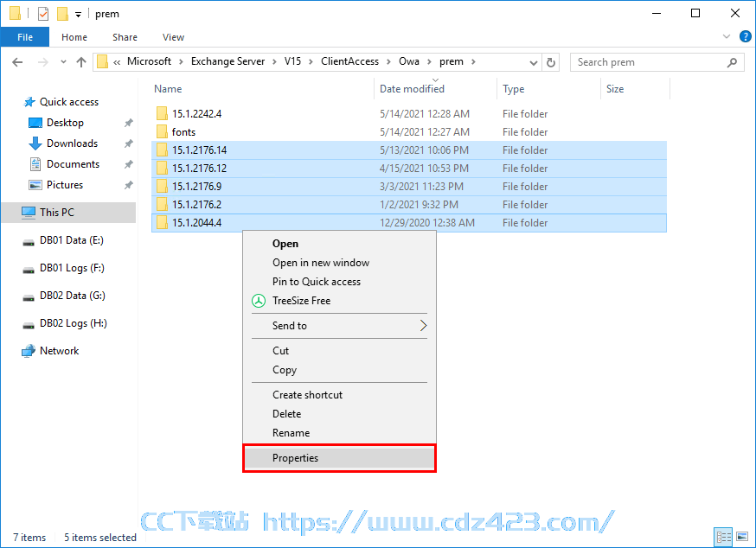Focus the Search prem field
This screenshot has height=548, width=756.
(x=657, y=62)
